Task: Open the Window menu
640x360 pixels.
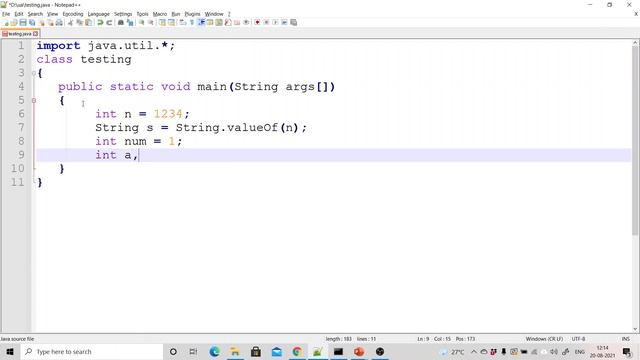Action: [214, 14]
